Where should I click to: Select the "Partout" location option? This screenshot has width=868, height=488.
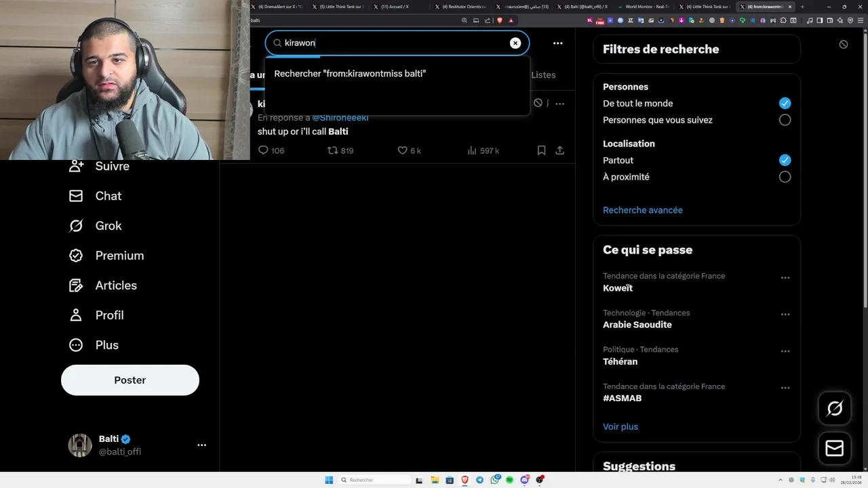click(x=785, y=160)
